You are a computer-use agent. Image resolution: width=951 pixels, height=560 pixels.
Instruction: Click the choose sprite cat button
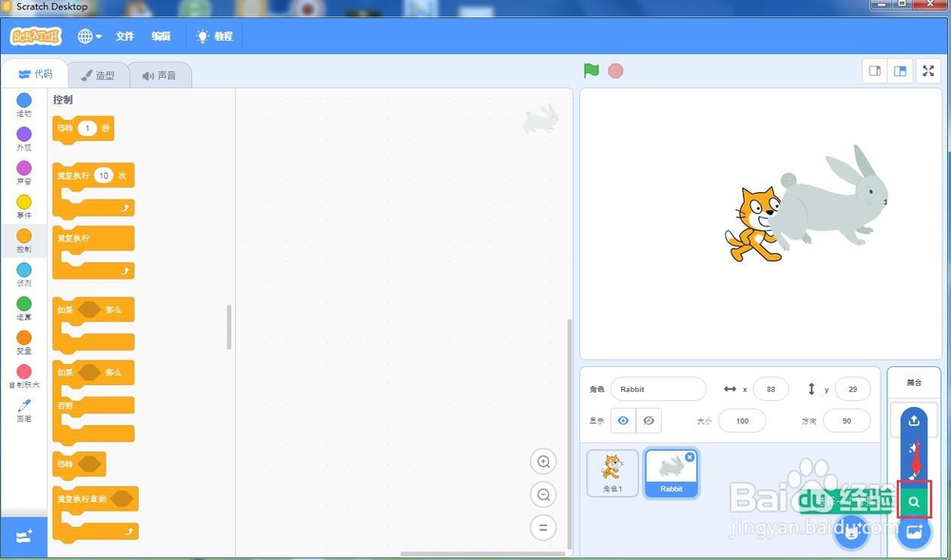[x=852, y=533]
